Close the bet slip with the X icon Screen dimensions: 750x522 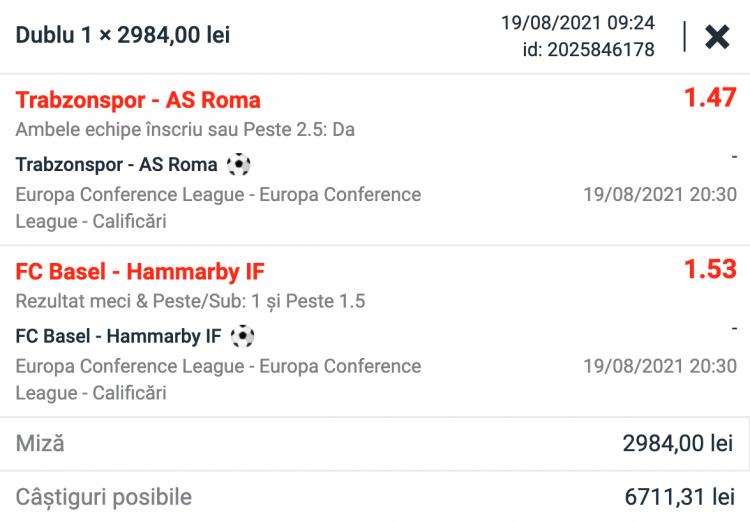[717, 37]
